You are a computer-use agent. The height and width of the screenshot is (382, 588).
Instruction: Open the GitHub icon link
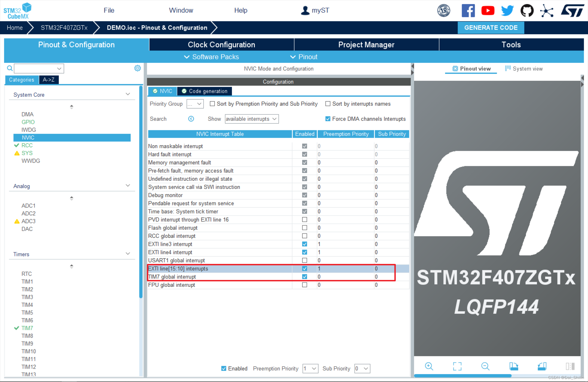[527, 11]
